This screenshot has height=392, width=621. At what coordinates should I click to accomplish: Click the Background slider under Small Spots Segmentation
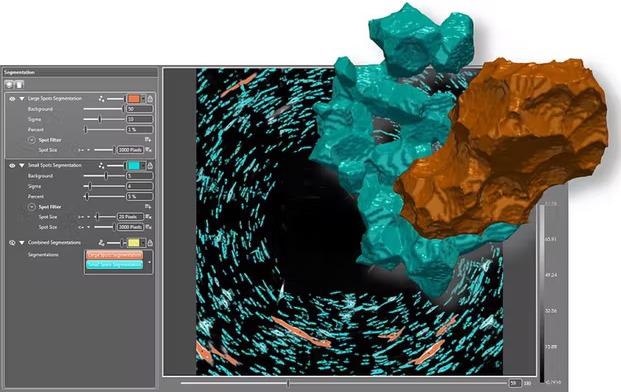pos(104,176)
